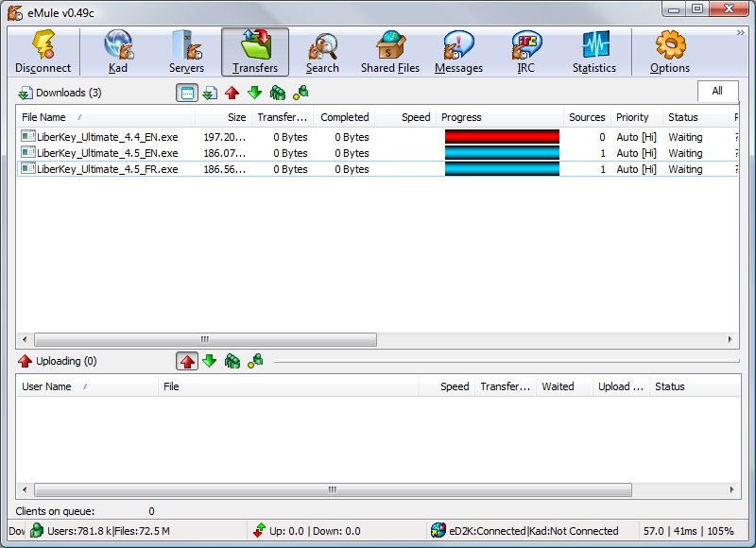This screenshot has height=548, width=756.
Task: Open the Kad network panel
Action: pyautogui.click(x=118, y=52)
